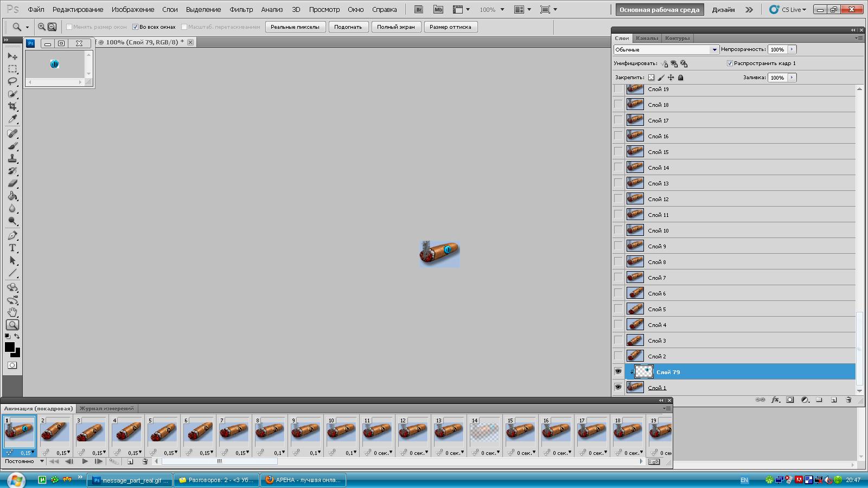Uncheck 'Распространить кадр 1' option

pyautogui.click(x=730, y=63)
